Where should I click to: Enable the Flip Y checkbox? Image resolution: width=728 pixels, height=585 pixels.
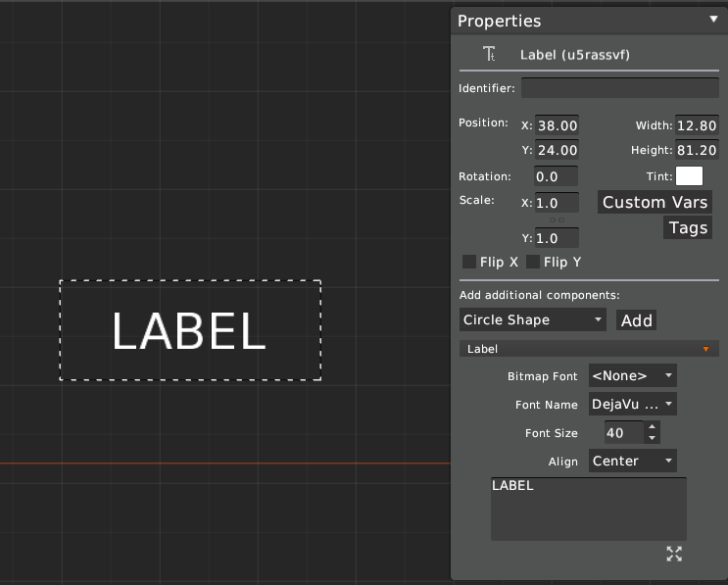pos(533,262)
